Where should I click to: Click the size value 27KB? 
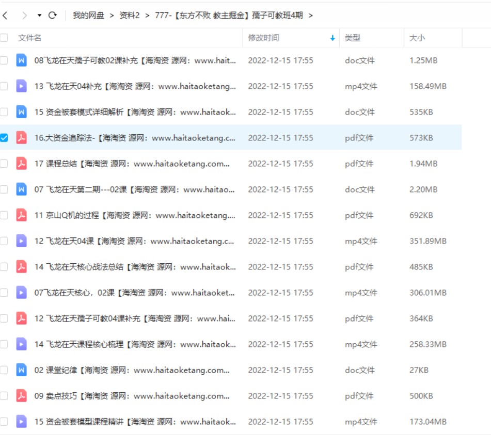click(419, 370)
